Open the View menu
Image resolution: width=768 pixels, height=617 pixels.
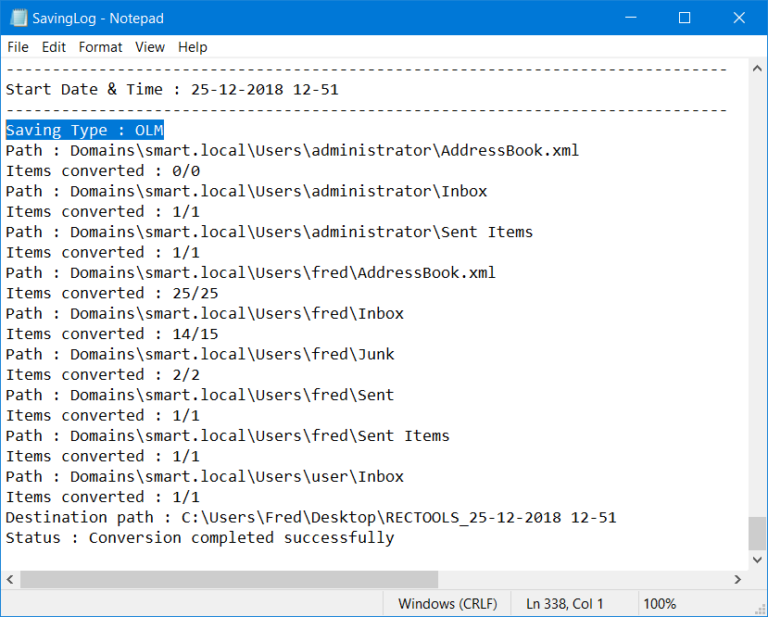coord(150,47)
